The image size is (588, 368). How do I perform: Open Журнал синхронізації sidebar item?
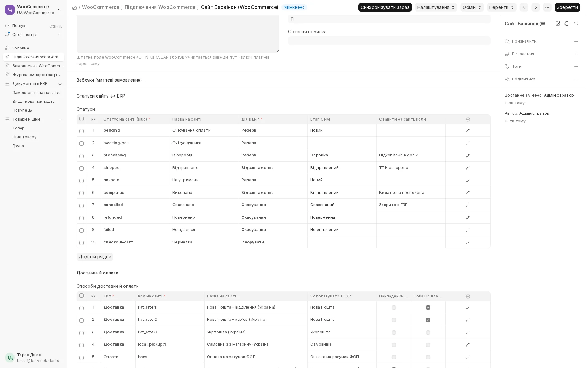[34, 75]
